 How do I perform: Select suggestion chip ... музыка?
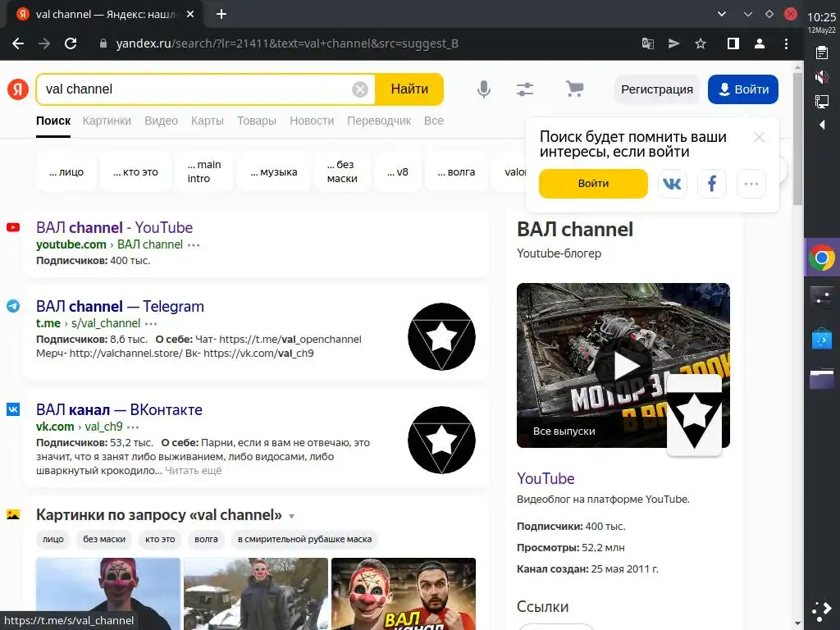point(274,172)
